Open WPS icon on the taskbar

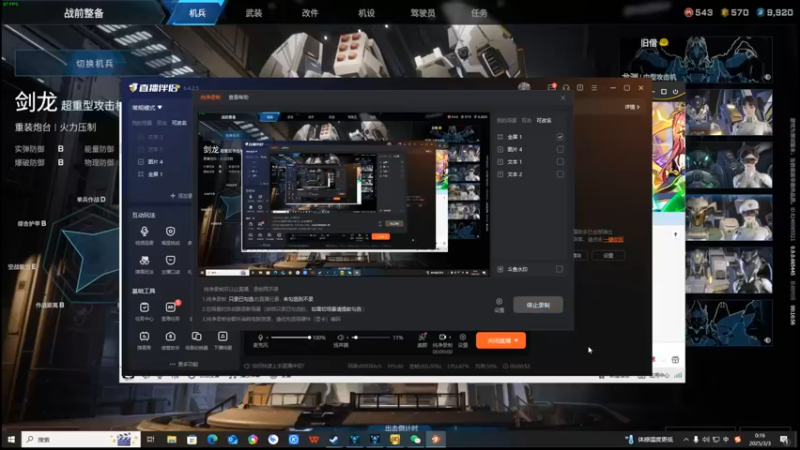pyautogui.click(x=314, y=439)
